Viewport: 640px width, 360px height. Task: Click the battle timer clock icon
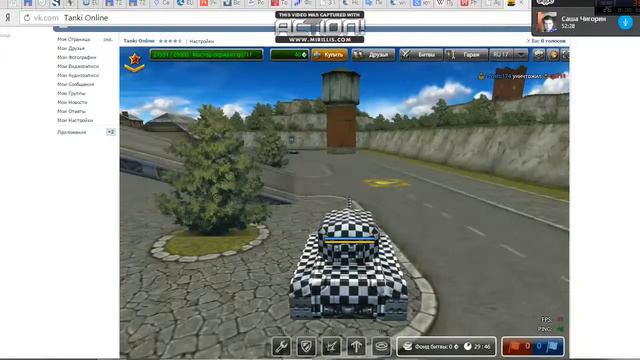tap(468, 347)
